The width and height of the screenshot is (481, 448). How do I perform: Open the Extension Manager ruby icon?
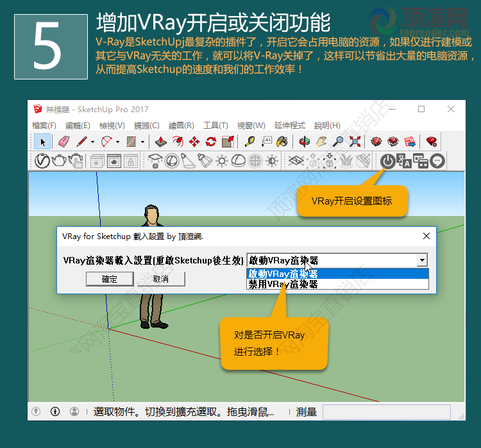pos(432,142)
